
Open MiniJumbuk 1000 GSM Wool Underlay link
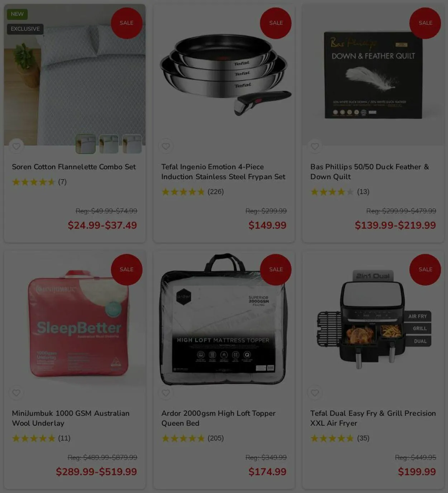click(71, 418)
